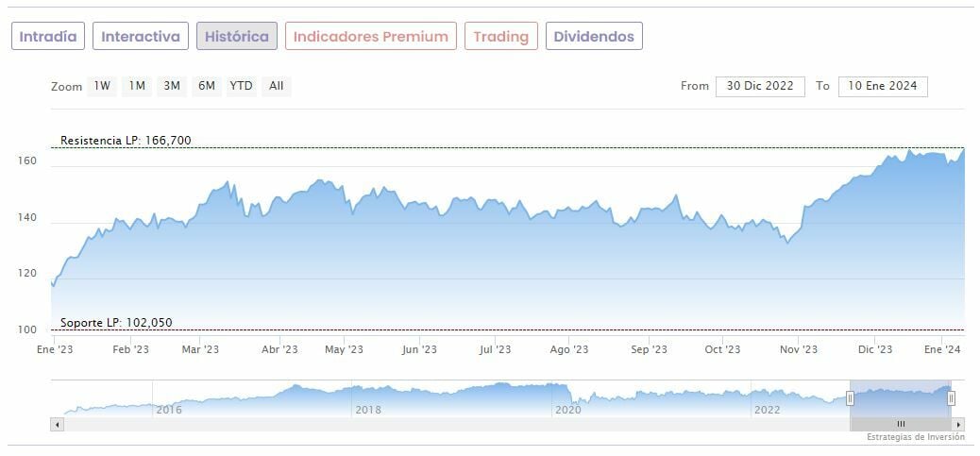Click the scrollbar thumb grip below navigator

[x=901, y=424]
